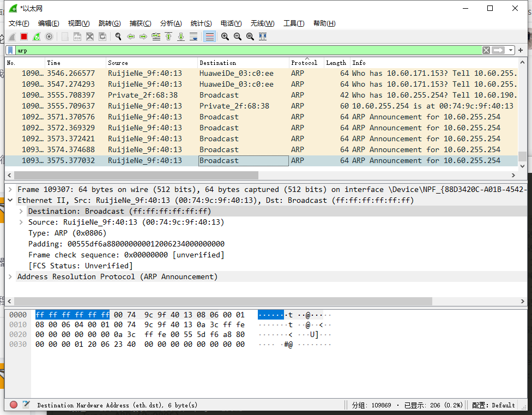The width and height of the screenshot is (532, 415).
Task: Sort packets by Length column header
Action: tap(337, 63)
